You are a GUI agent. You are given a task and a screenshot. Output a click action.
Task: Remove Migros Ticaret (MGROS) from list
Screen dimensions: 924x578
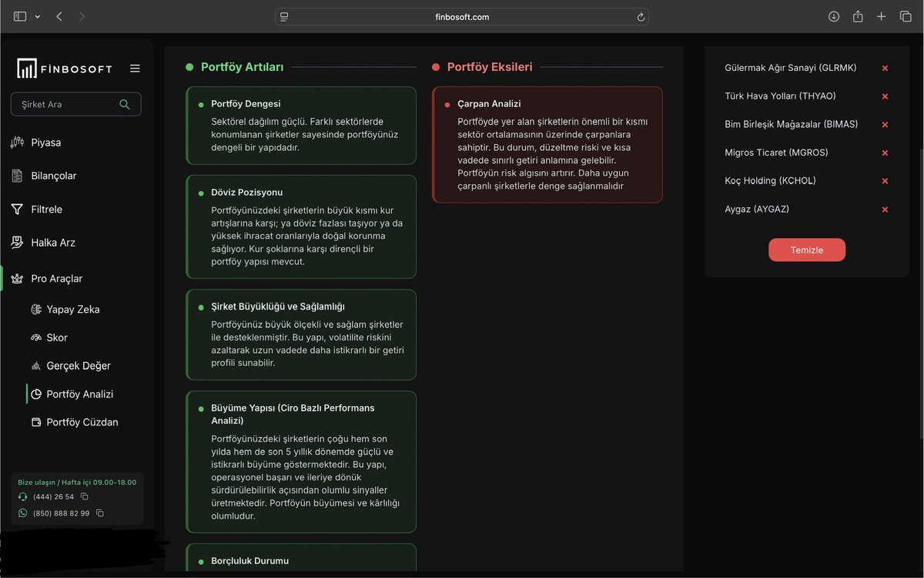pyautogui.click(x=885, y=153)
